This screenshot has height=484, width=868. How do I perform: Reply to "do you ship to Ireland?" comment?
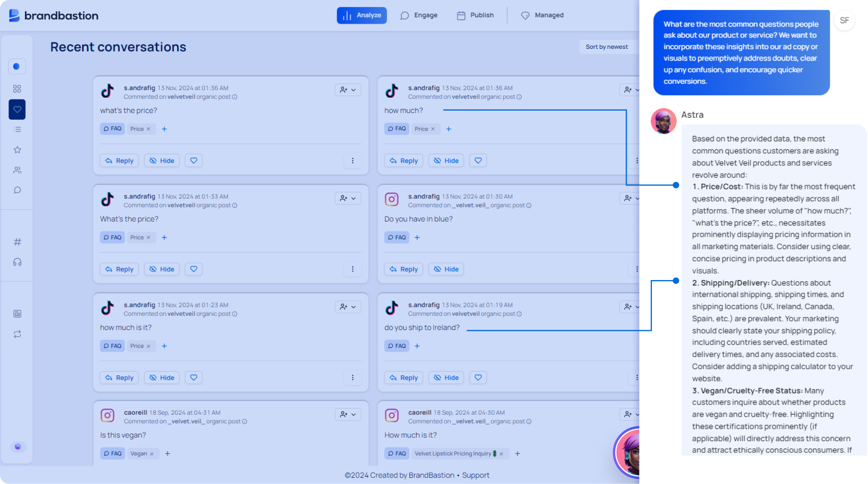coord(403,377)
